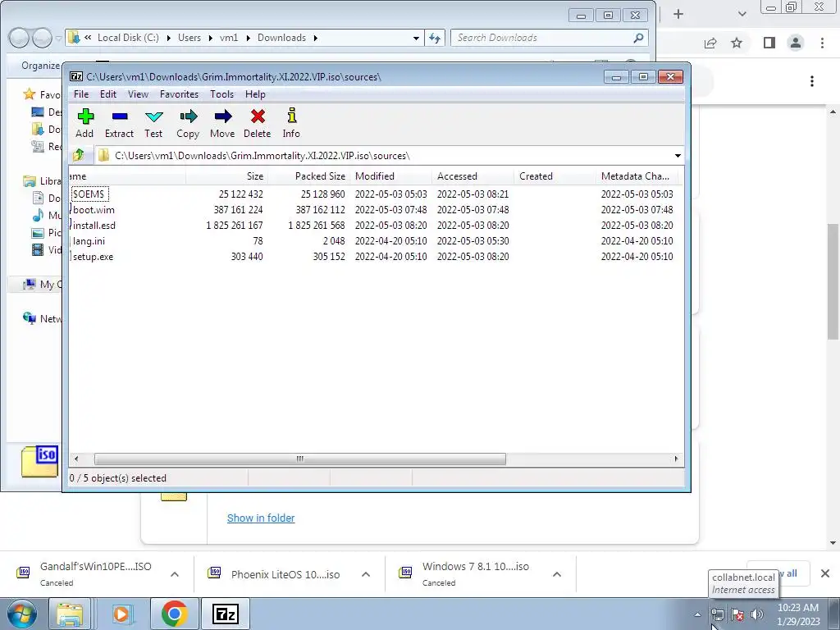Show hidden tray icons arrow
Screen dimensions: 840x630
point(697,614)
